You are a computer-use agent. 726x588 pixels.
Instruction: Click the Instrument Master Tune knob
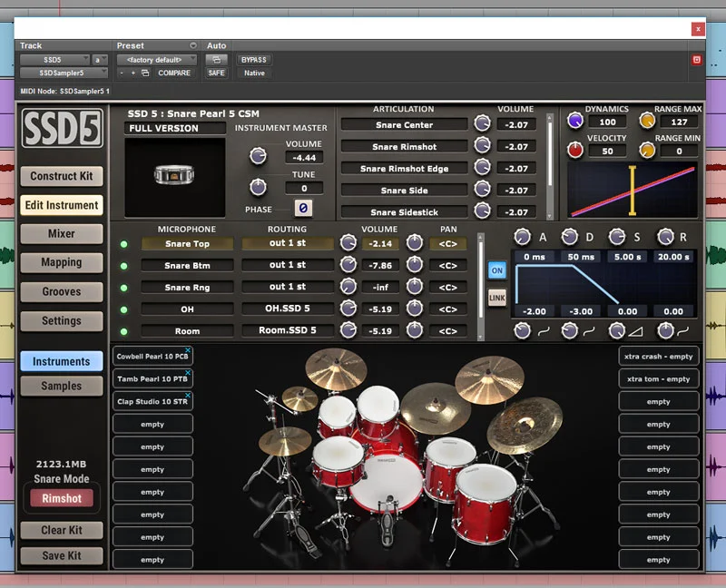[258, 187]
